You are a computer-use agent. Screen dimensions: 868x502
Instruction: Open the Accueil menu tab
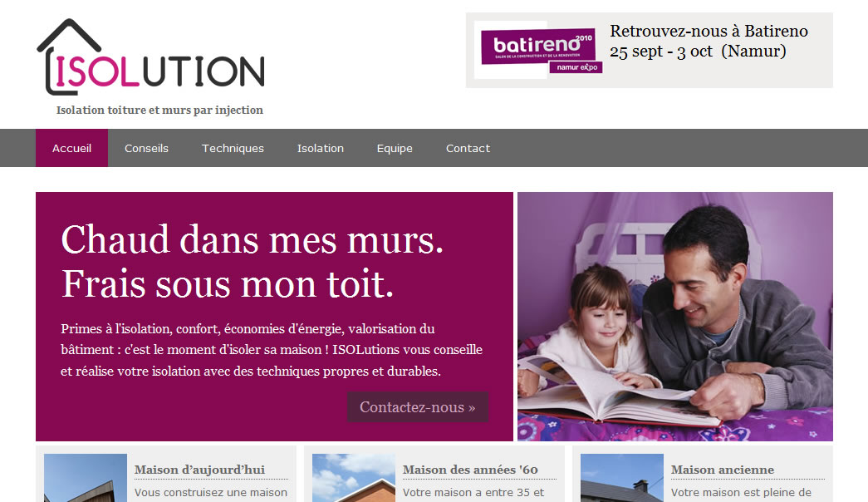72,148
